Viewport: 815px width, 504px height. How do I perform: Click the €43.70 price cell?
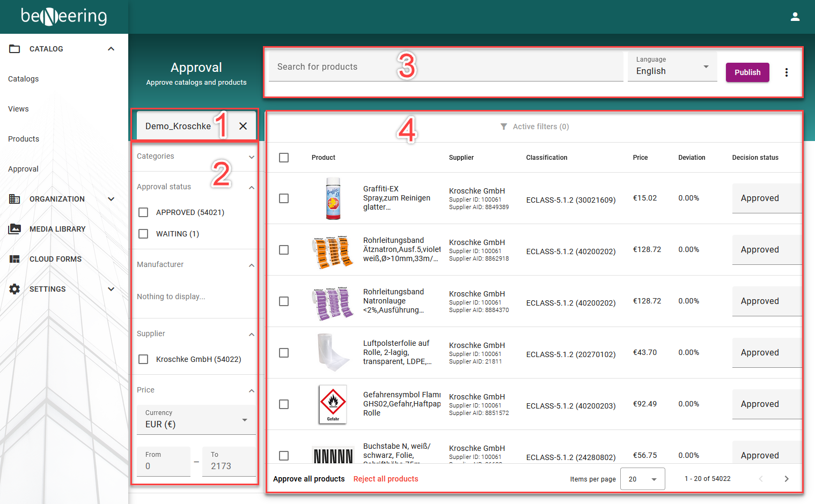[x=645, y=352]
